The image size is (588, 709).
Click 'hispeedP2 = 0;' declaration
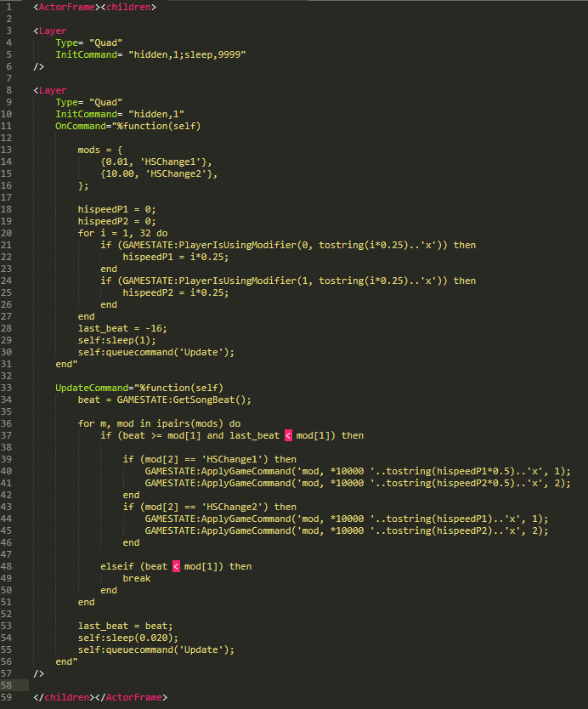coord(116,222)
